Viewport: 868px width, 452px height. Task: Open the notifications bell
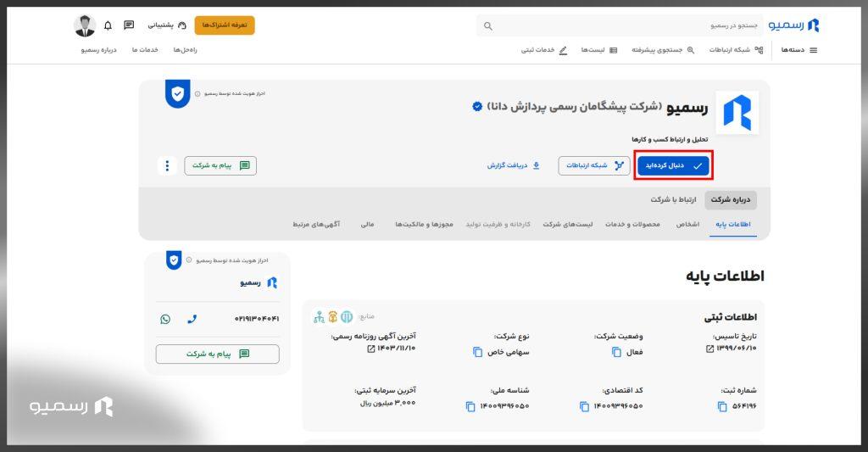point(108,25)
